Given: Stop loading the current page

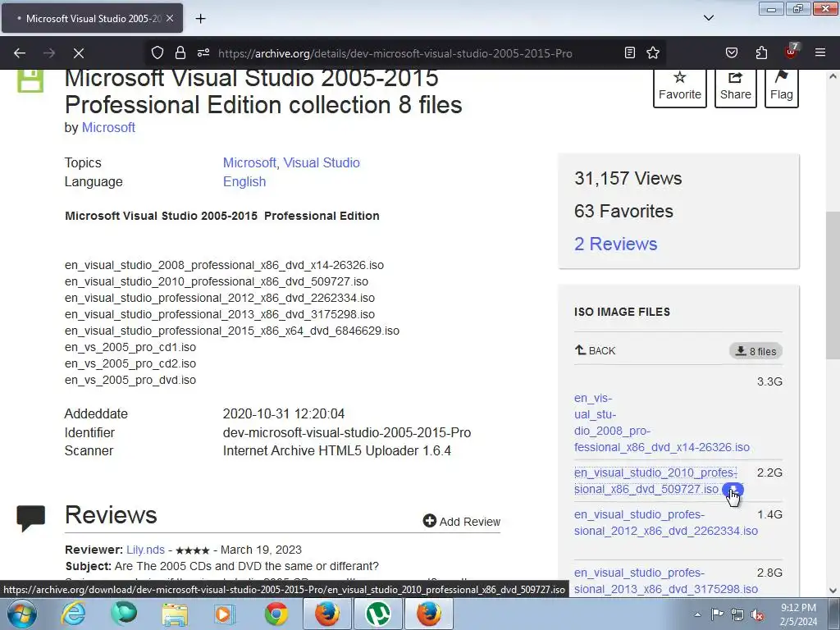Looking at the screenshot, I should point(79,53).
